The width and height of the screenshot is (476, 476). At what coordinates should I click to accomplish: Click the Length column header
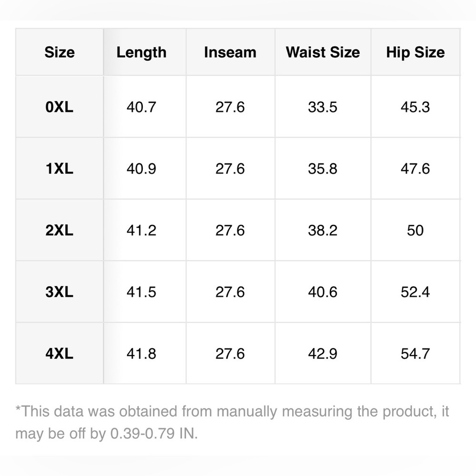141,52
